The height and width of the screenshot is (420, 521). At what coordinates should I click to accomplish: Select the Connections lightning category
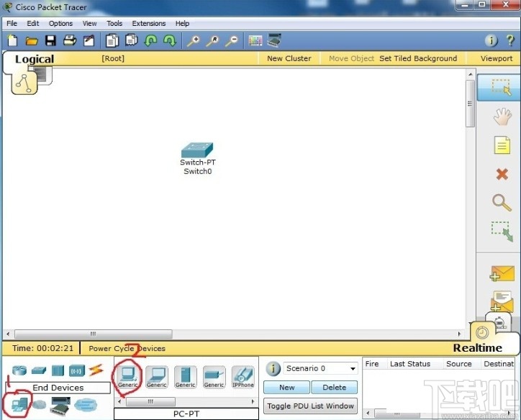[x=96, y=370]
